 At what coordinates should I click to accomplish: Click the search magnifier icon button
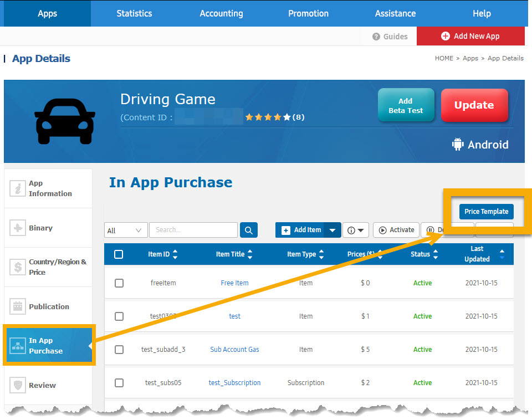coord(249,230)
